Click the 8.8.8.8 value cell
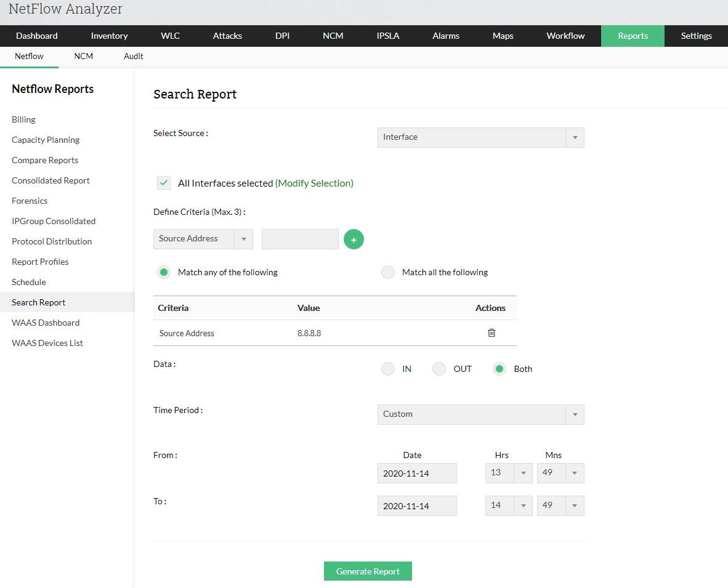This screenshot has height=588, width=728. click(x=309, y=333)
